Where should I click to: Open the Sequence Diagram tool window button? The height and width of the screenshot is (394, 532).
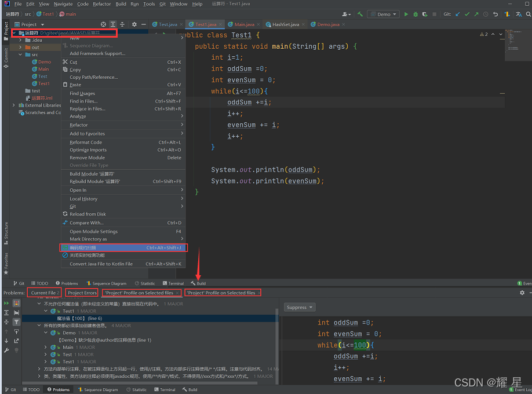coord(98,389)
